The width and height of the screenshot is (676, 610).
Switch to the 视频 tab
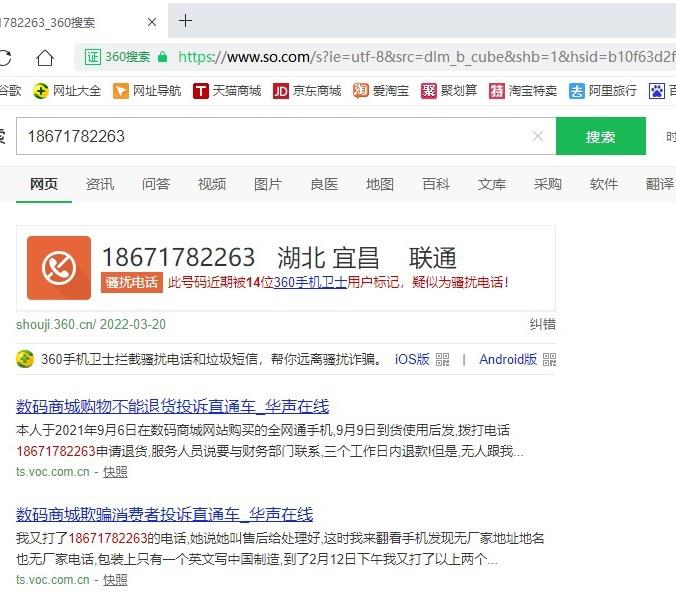pyautogui.click(x=212, y=184)
